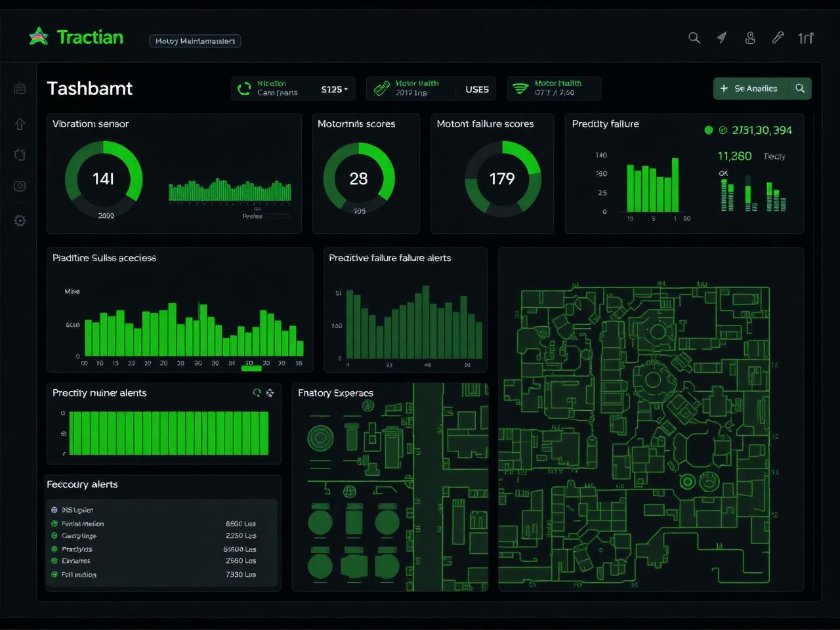840x630 pixels.
Task: Click the location arrow icon in top bar
Action: pyautogui.click(x=722, y=38)
